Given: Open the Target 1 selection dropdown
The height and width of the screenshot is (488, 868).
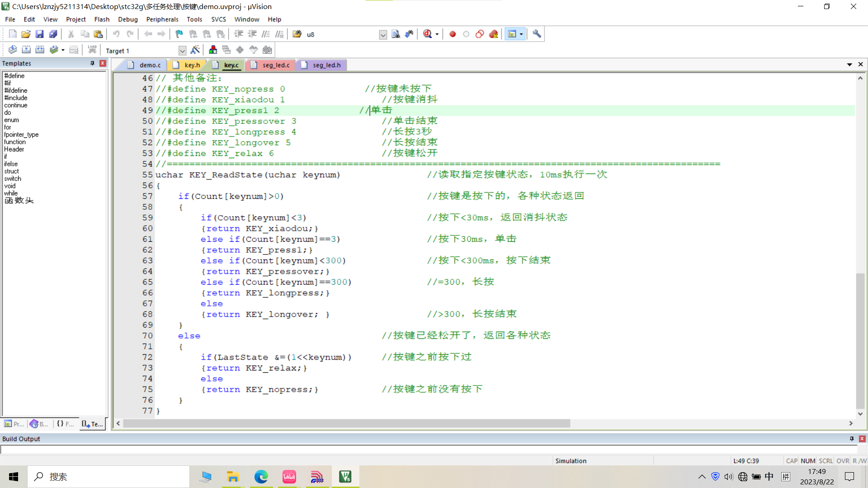Looking at the screenshot, I should click(x=182, y=51).
